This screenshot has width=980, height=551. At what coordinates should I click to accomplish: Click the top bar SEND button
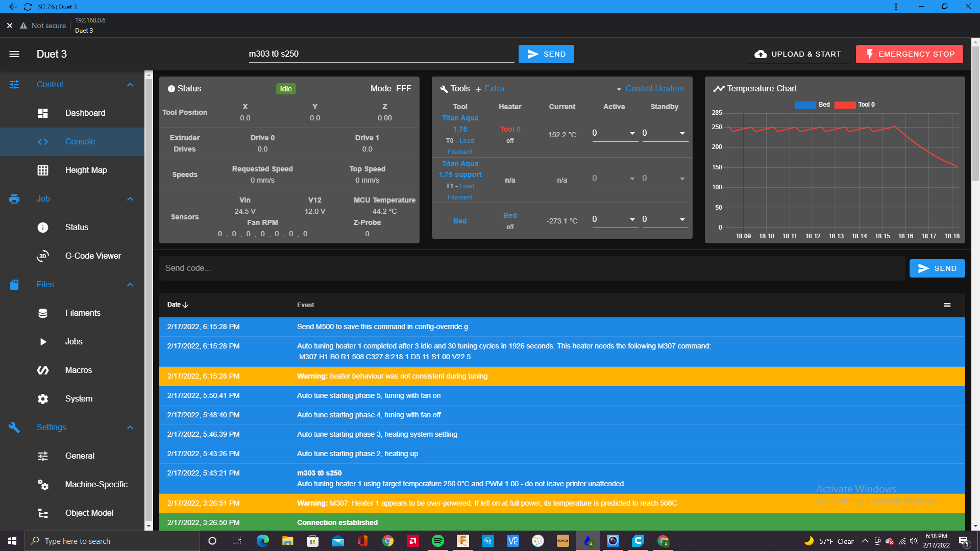coord(546,54)
